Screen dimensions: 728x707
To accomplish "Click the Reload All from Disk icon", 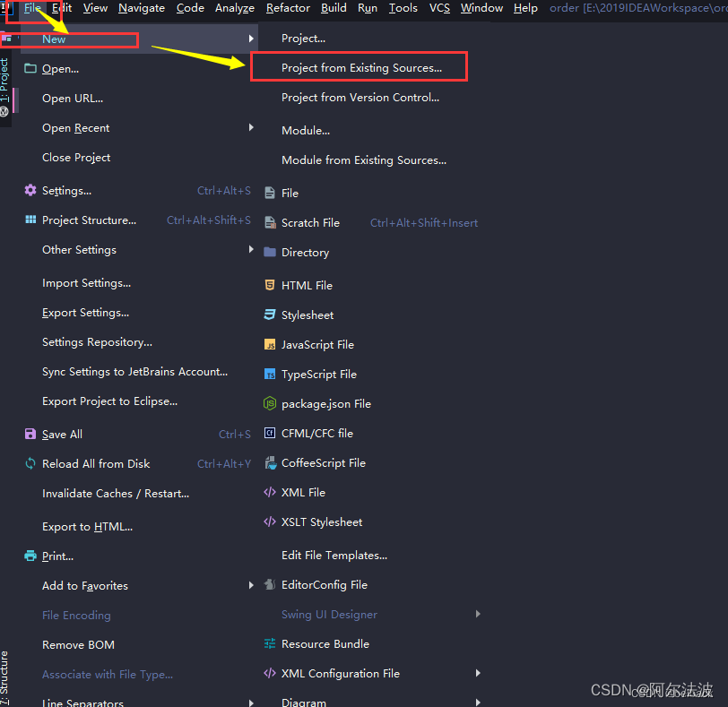I will tap(30, 463).
